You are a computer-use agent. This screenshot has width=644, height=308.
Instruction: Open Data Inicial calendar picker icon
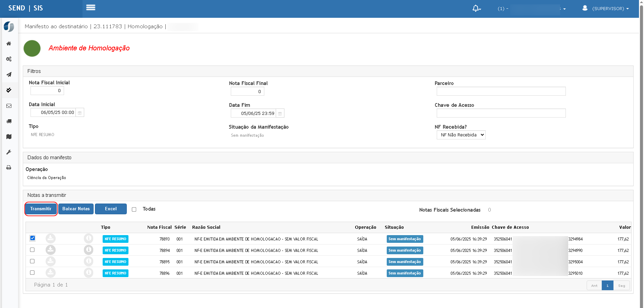pyautogui.click(x=80, y=113)
